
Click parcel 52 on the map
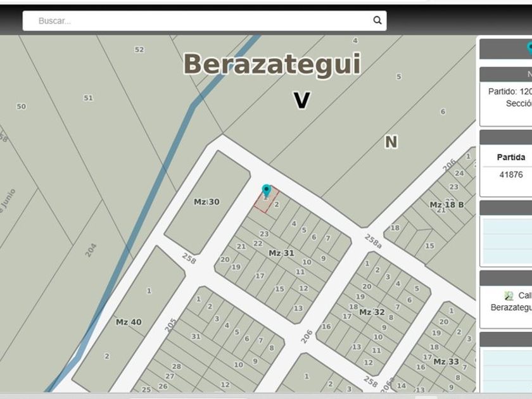(x=139, y=49)
